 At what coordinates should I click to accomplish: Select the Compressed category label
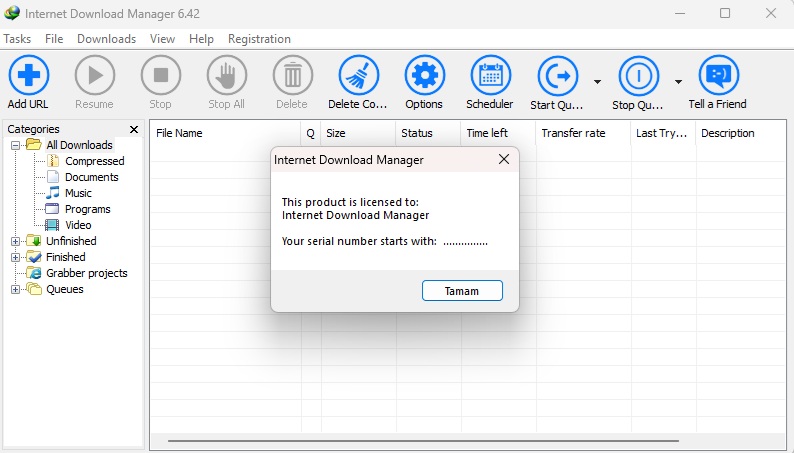pyautogui.click(x=95, y=161)
